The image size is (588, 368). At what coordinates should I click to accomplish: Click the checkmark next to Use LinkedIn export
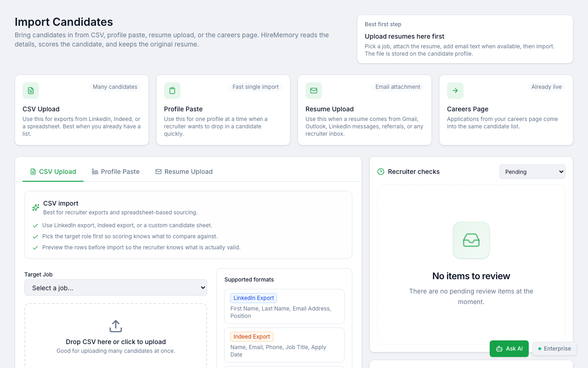(x=35, y=225)
